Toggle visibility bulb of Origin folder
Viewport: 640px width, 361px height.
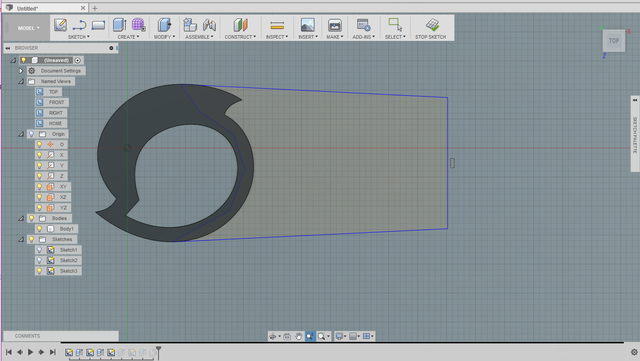[31, 134]
